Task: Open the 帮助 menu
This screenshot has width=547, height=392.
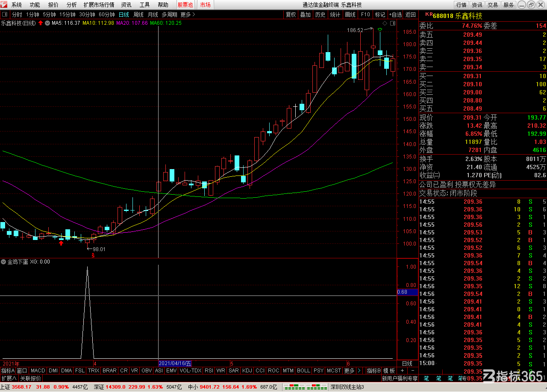Action: click(163, 5)
